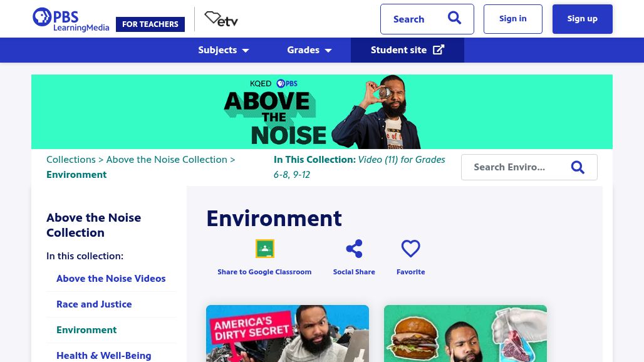Expand the Subjects dropdown menu
This screenshot has width=644, height=362.
click(x=224, y=50)
